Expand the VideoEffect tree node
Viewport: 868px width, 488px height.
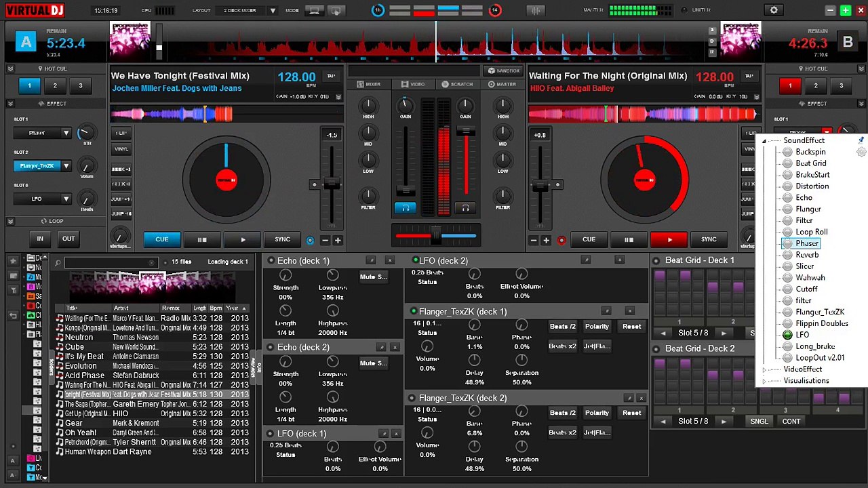[x=764, y=369]
